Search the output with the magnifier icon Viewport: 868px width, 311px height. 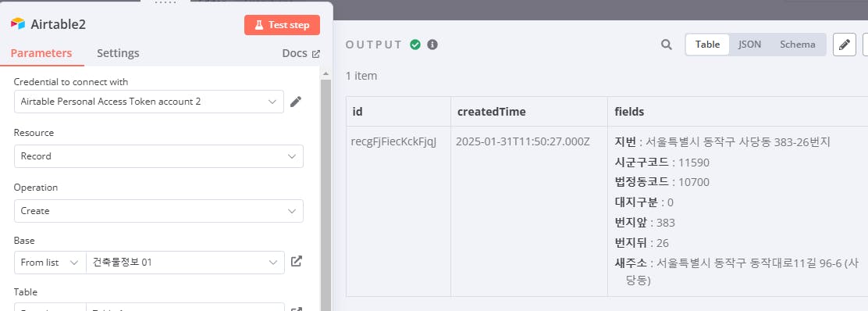(667, 45)
